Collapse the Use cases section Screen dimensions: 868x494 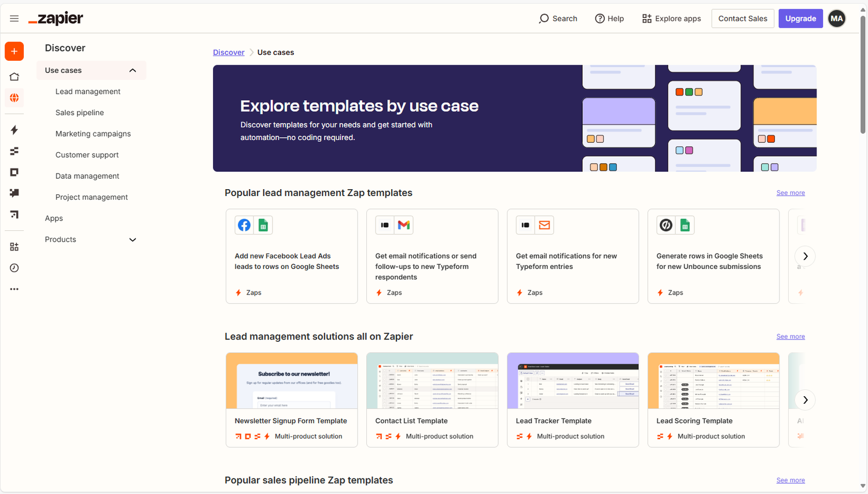(133, 71)
